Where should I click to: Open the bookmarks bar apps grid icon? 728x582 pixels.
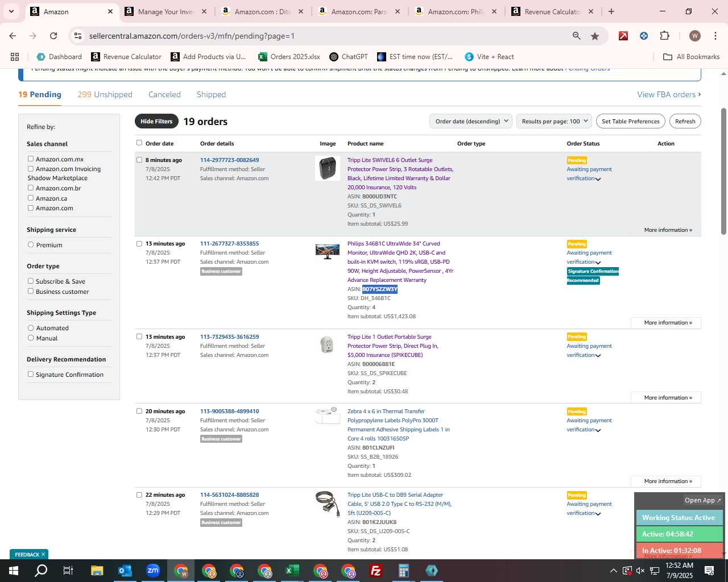(15, 57)
